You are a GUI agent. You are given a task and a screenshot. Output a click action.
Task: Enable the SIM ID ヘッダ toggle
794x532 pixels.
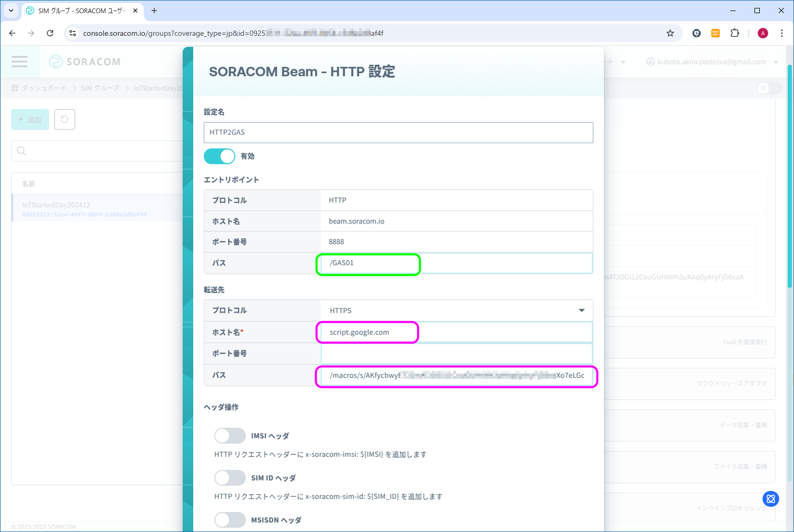(x=230, y=478)
